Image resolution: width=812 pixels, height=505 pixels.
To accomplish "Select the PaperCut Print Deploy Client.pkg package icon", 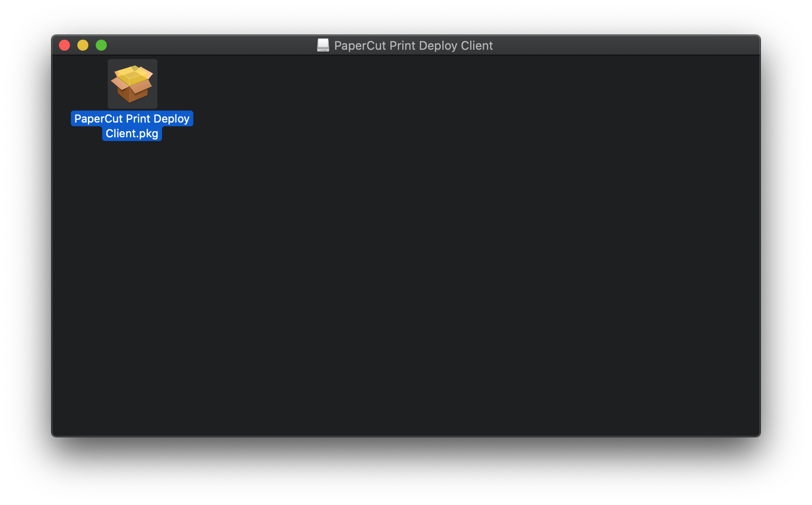I will (132, 84).
